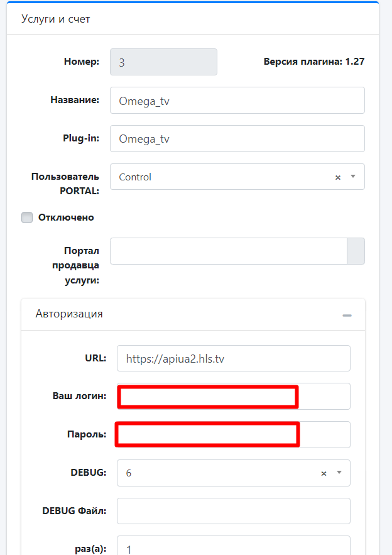This screenshot has width=392, height=555.
Task: Collapse the Авторизация section via the minus icon
Action: [347, 315]
